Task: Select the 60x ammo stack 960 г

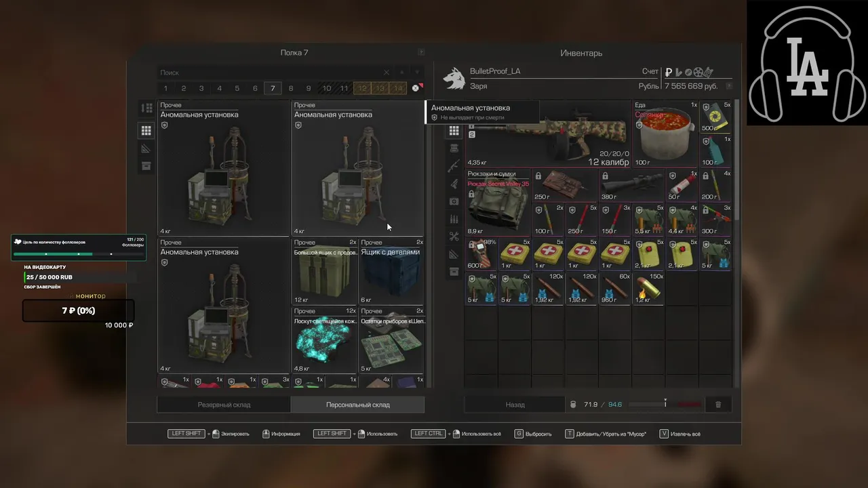Action: coord(615,288)
